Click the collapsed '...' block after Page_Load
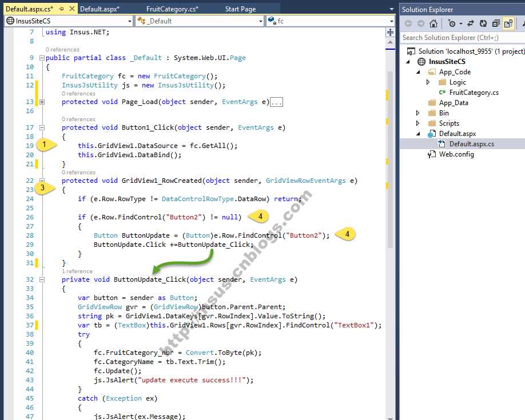The height and width of the screenshot is (420, 525). (x=277, y=102)
